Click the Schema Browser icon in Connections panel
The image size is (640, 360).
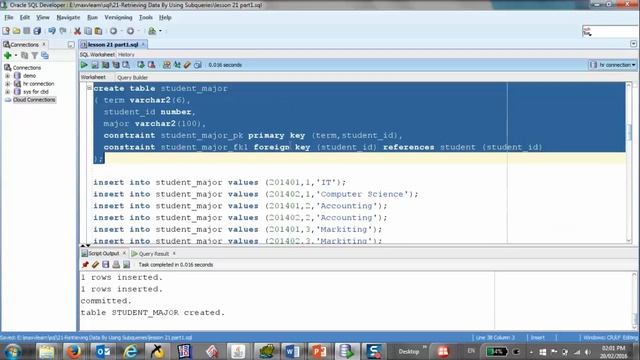45,56
